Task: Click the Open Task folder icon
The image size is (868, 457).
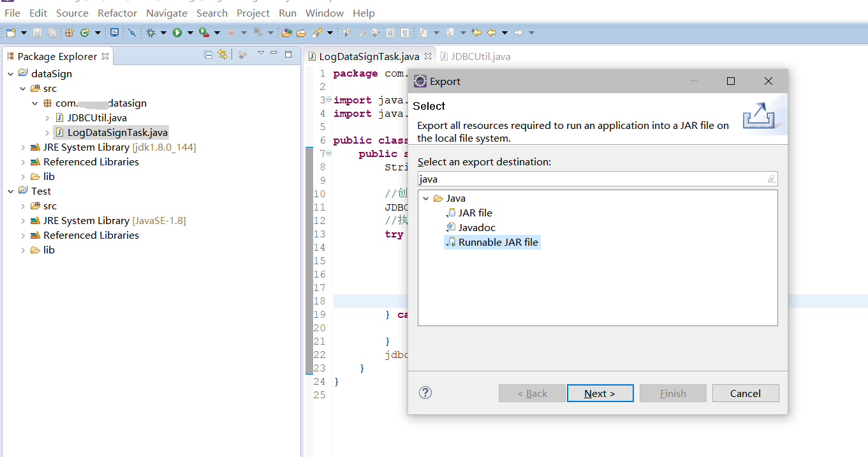Action: (301, 33)
